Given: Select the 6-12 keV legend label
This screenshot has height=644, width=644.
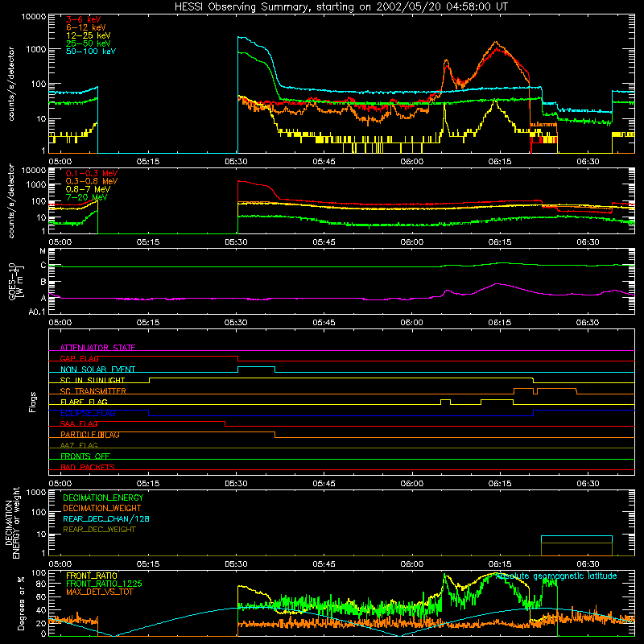Looking at the screenshot, I should [85, 27].
